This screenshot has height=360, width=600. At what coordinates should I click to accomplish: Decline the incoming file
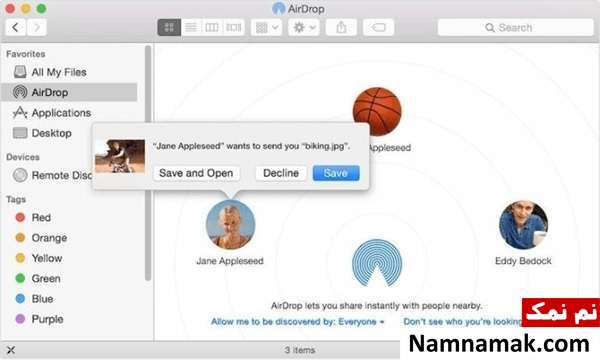(x=281, y=173)
